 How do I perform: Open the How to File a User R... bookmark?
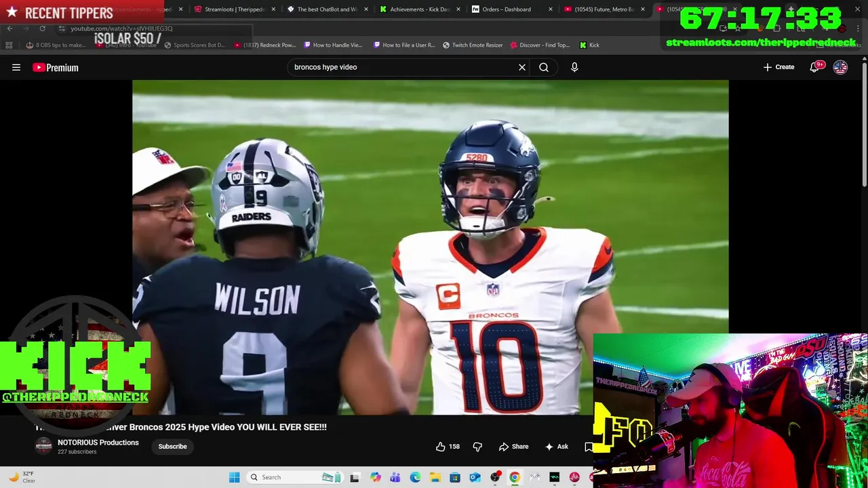coord(404,45)
